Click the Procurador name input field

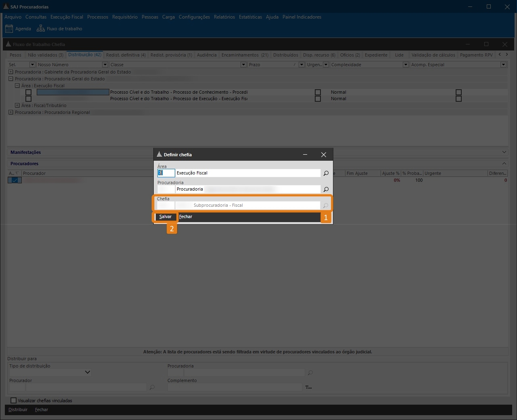(86, 387)
